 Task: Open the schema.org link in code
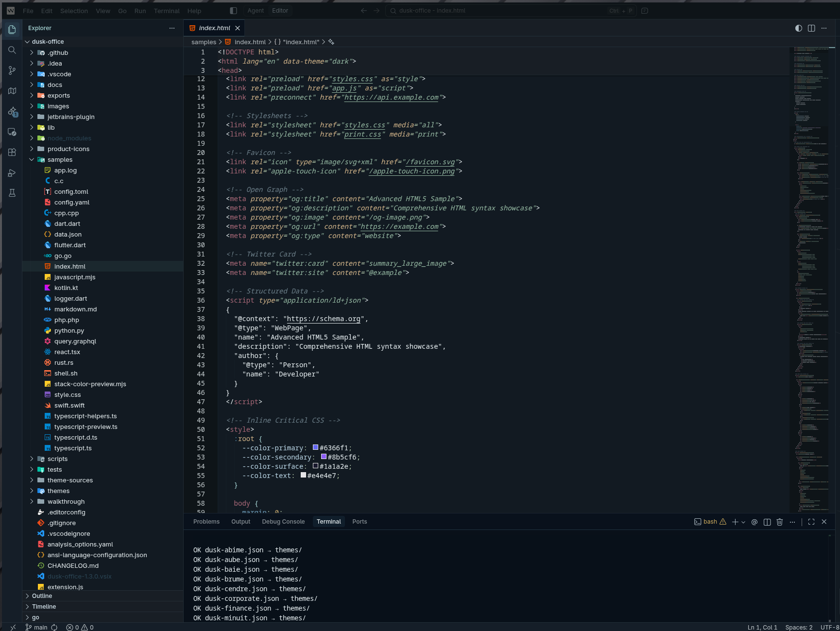click(324, 319)
